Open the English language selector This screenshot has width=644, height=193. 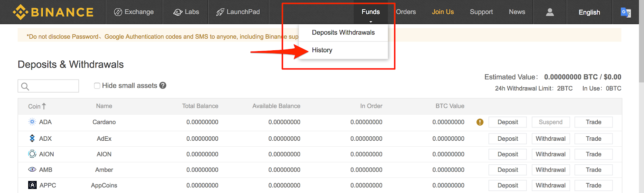click(x=589, y=12)
